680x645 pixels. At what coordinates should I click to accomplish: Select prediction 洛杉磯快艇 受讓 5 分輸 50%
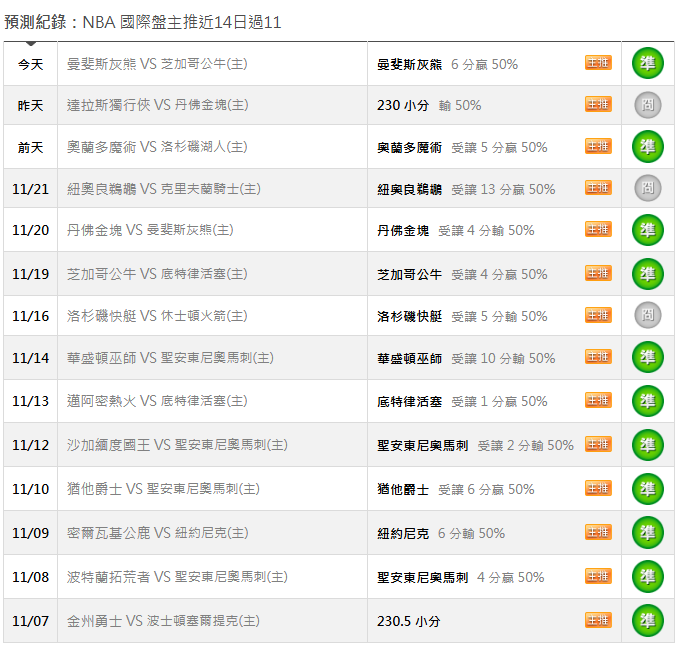[x=462, y=316]
